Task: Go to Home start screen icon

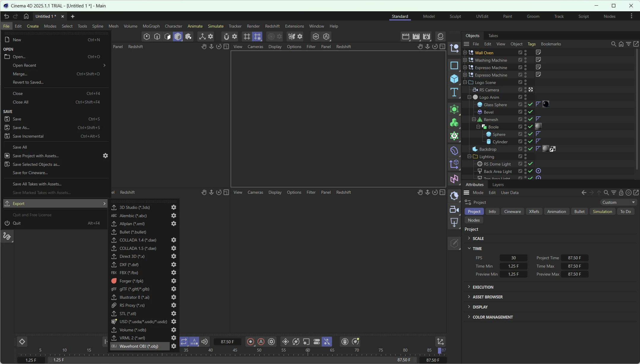Action: pyautogui.click(x=26, y=16)
